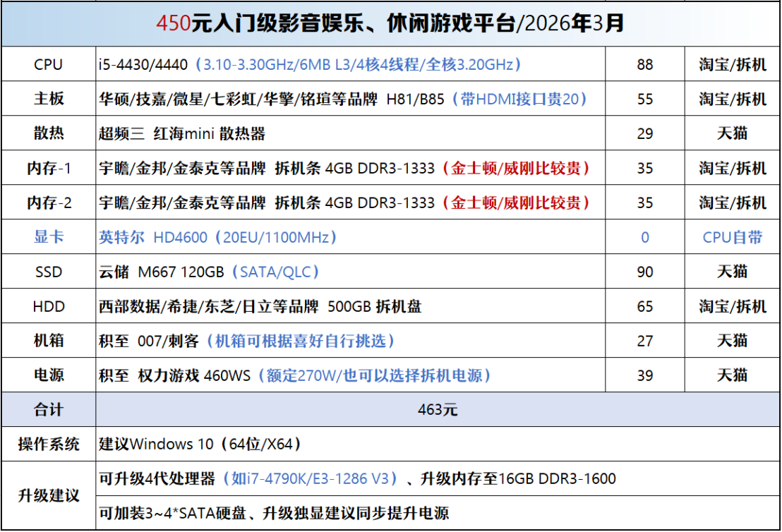Click the 'i5-4430/4440' CPU description cell
The width and height of the screenshot is (782, 532).
(351, 64)
